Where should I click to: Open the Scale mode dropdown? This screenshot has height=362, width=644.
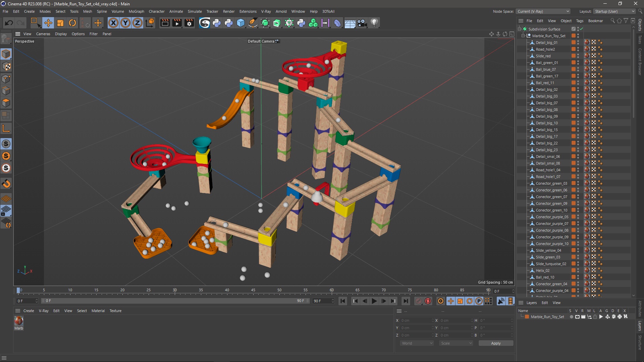click(x=456, y=343)
